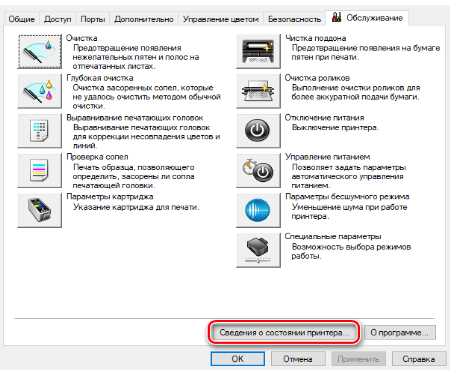Click the Проверка сопел heading text
450x370 pixels.
(x=97, y=157)
